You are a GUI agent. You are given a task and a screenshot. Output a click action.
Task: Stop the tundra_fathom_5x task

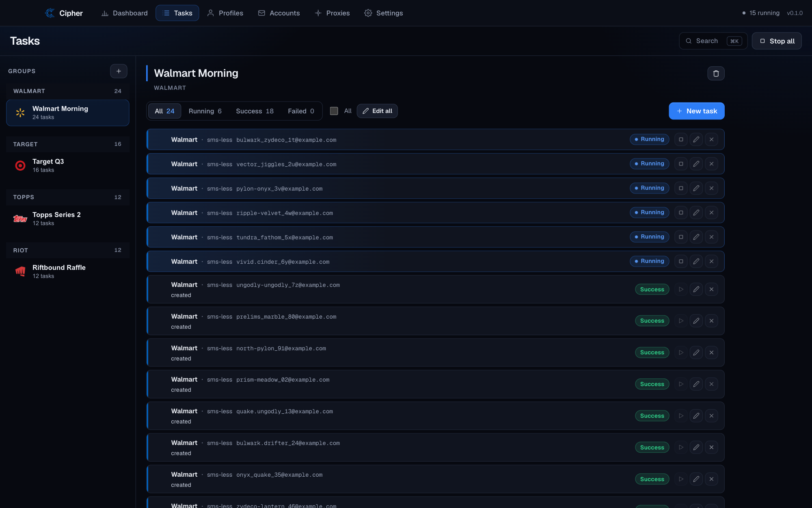pos(681,237)
